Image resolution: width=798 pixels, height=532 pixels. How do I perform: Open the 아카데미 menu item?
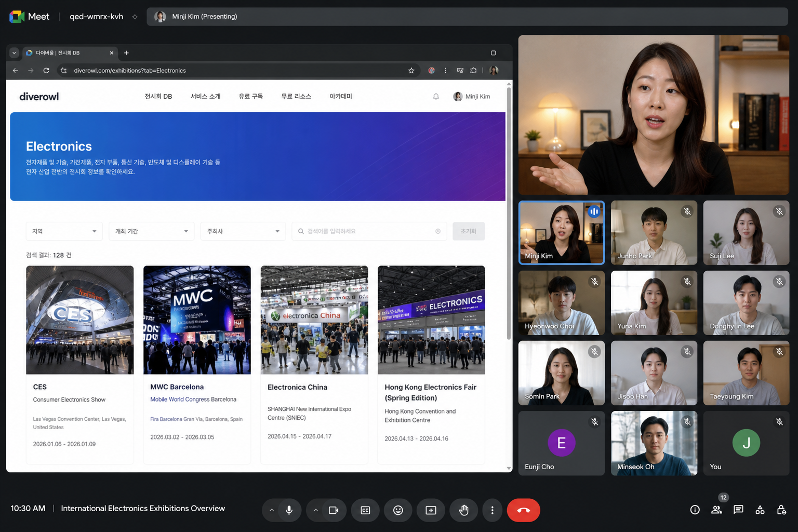[340, 97]
